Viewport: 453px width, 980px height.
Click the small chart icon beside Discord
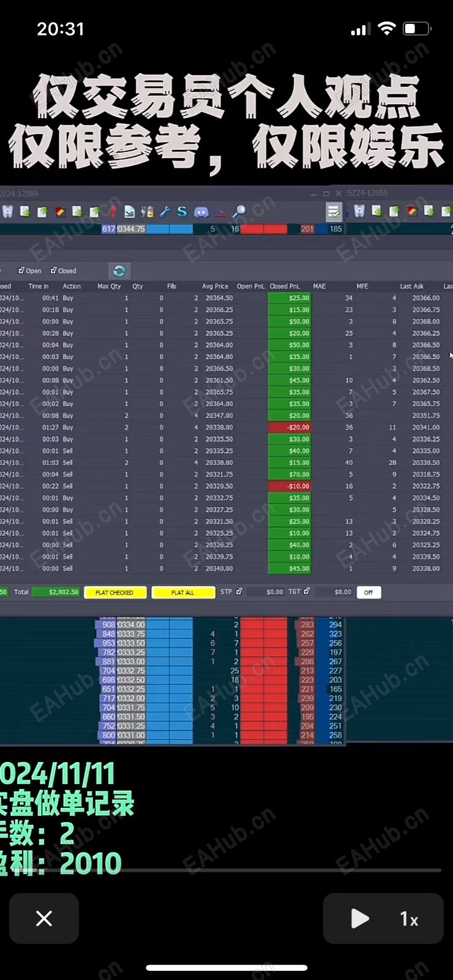(220, 212)
